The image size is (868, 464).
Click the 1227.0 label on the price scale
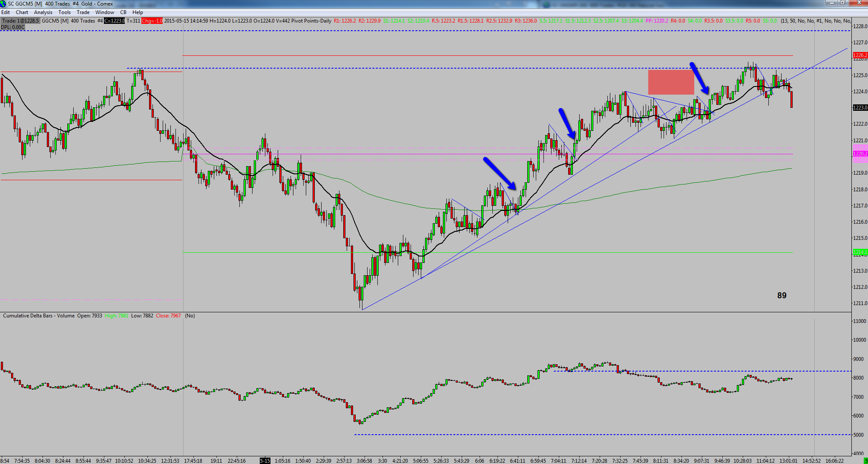coord(860,42)
